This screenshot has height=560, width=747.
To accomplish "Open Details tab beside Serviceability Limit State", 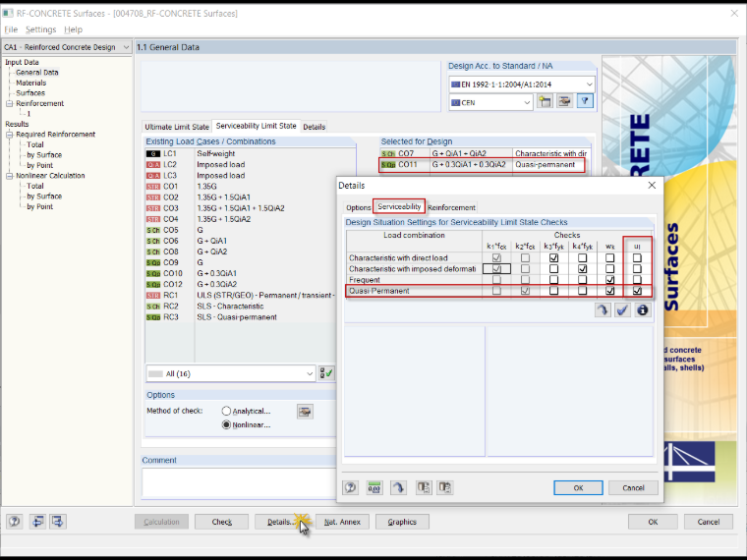I will pos(314,127).
